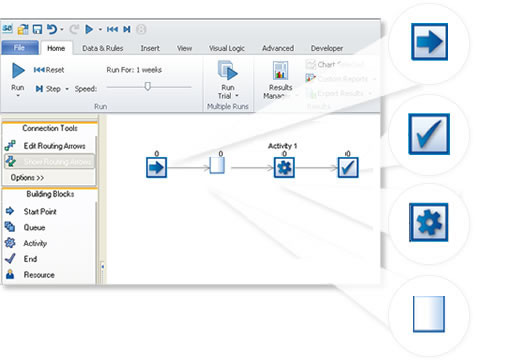This screenshot has height=362, width=520.
Task: Expand connection tools Options >>
Action: pos(27,177)
